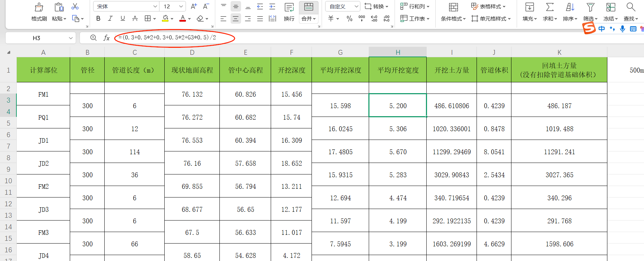Click the Wrap Text (换行) button

point(289,12)
